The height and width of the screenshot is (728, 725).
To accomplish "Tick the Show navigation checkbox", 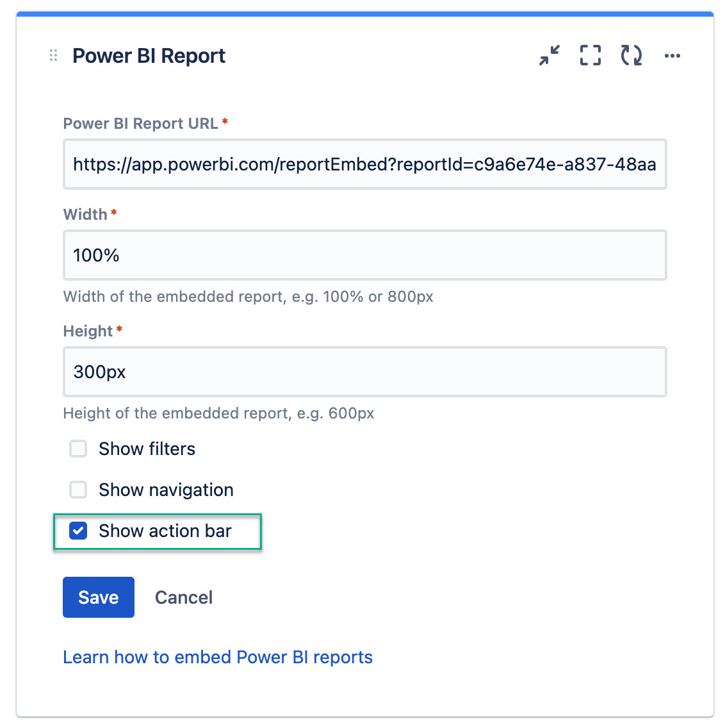I will (x=78, y=490).
